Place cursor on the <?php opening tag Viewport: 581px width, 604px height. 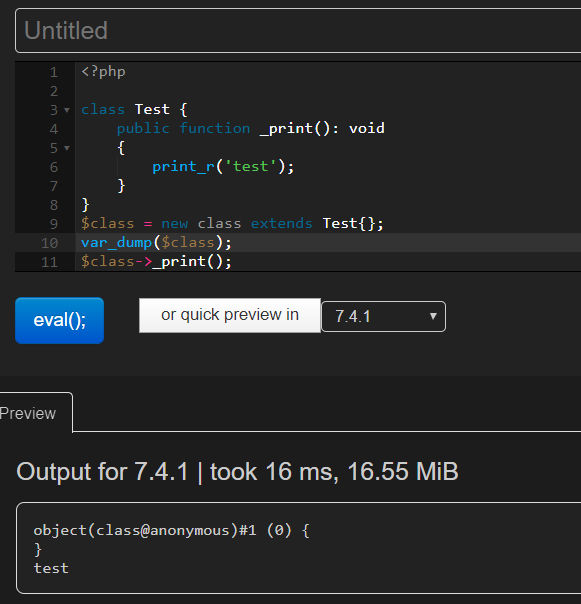point(103,72)
